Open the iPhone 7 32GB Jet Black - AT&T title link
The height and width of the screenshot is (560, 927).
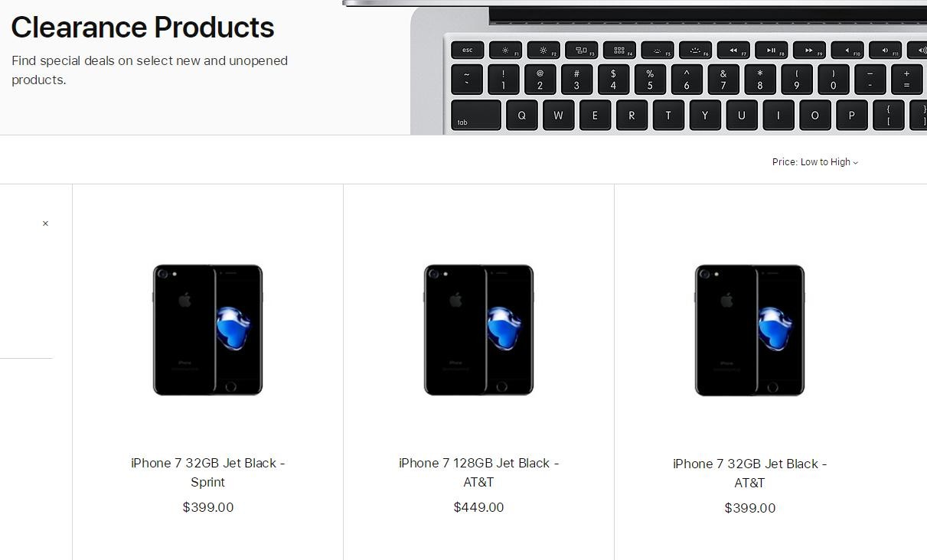749,474
